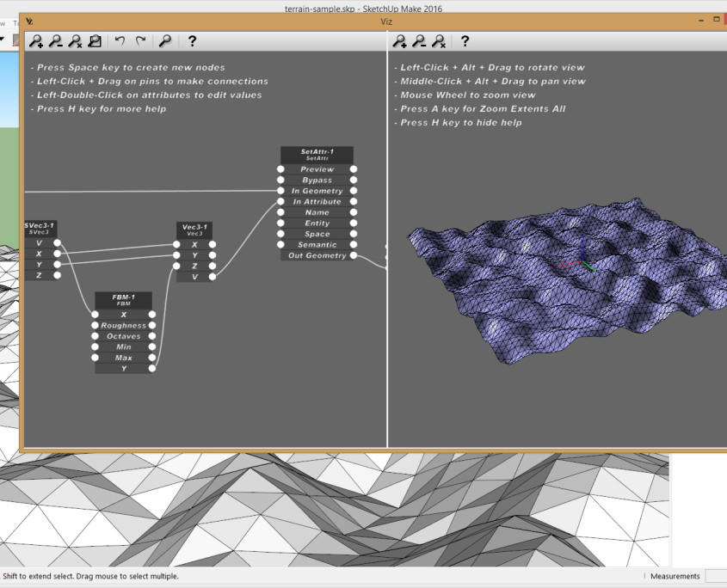Click the Roughness input pin on the FBM-1 node

pos(95,325)
